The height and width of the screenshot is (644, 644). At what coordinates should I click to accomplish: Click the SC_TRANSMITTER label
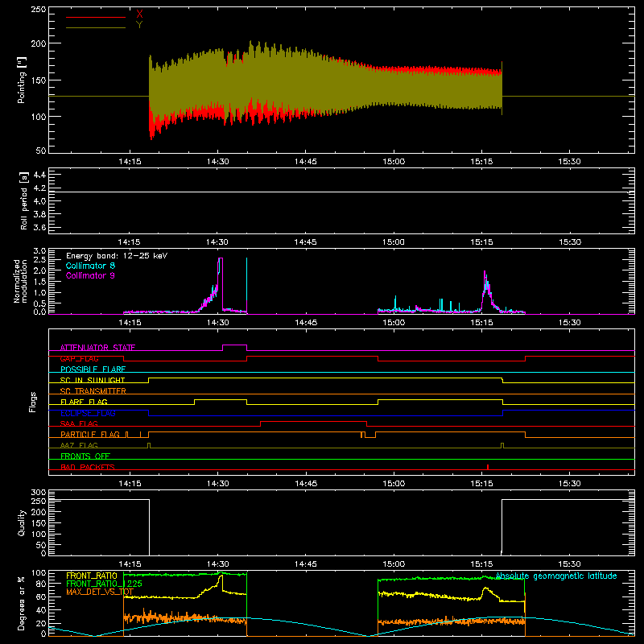pyautogui.click(x=93, y=391)
